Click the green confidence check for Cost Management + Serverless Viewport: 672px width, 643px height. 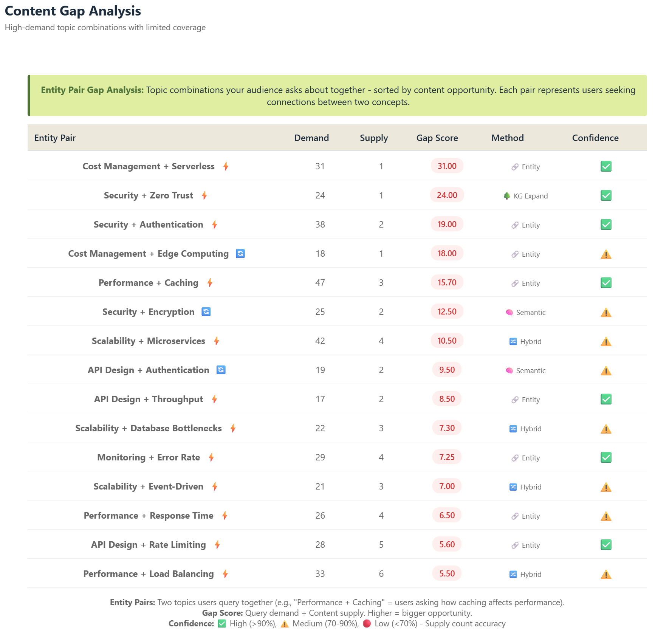605,166
